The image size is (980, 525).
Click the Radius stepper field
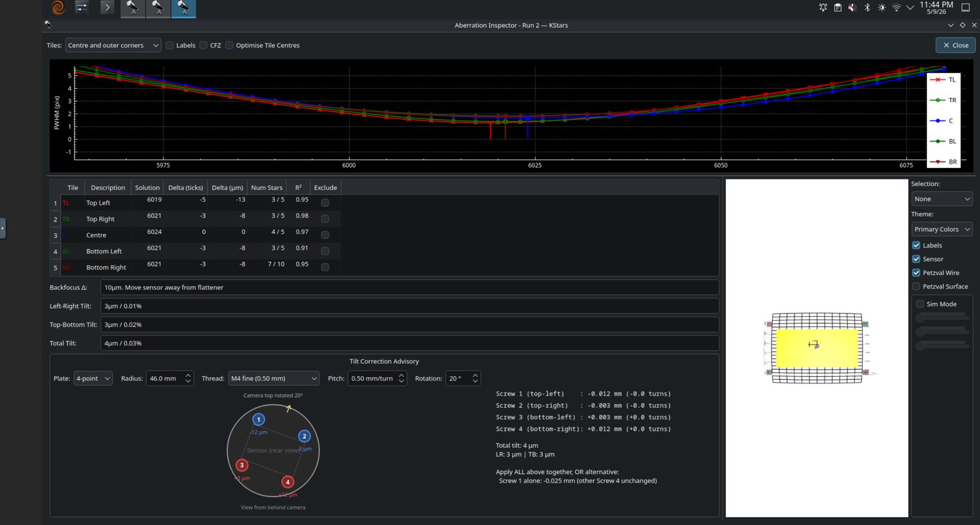[x=169, y=379]
